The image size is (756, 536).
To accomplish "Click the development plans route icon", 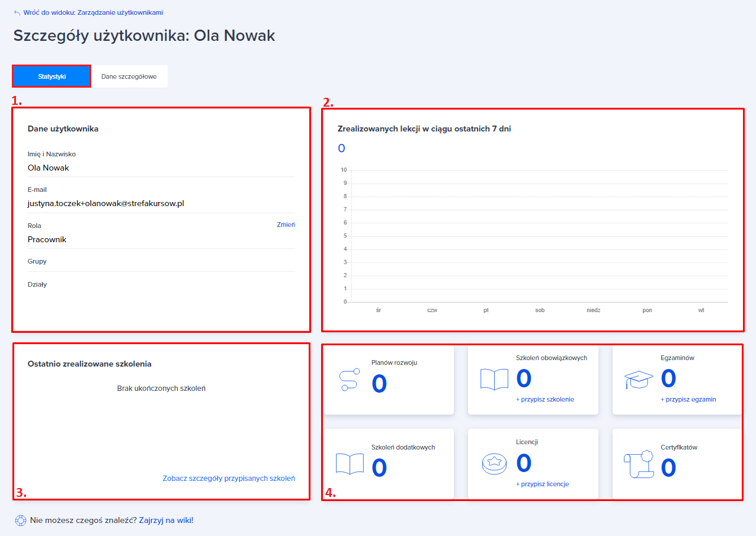I will 349,379.
